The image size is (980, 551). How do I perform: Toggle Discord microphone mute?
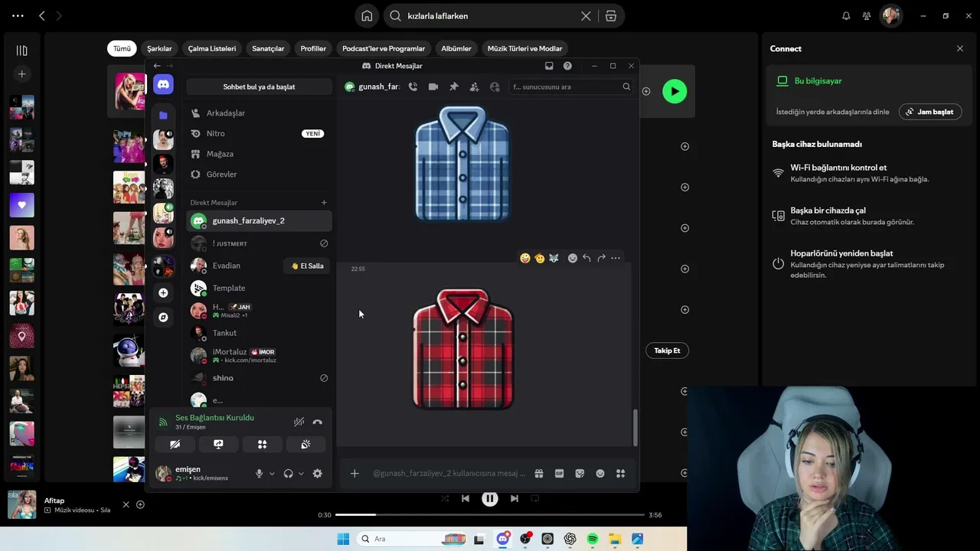coord(259,474)
